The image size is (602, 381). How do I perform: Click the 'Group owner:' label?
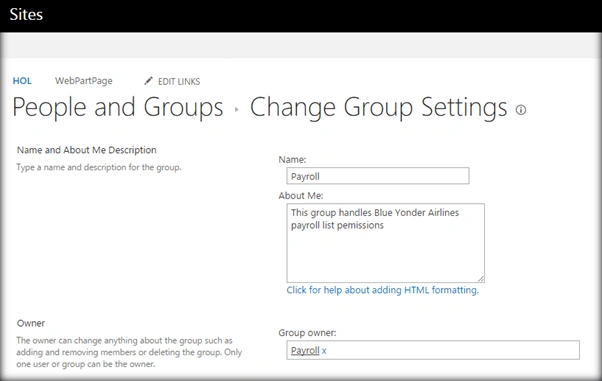(308, 333)
